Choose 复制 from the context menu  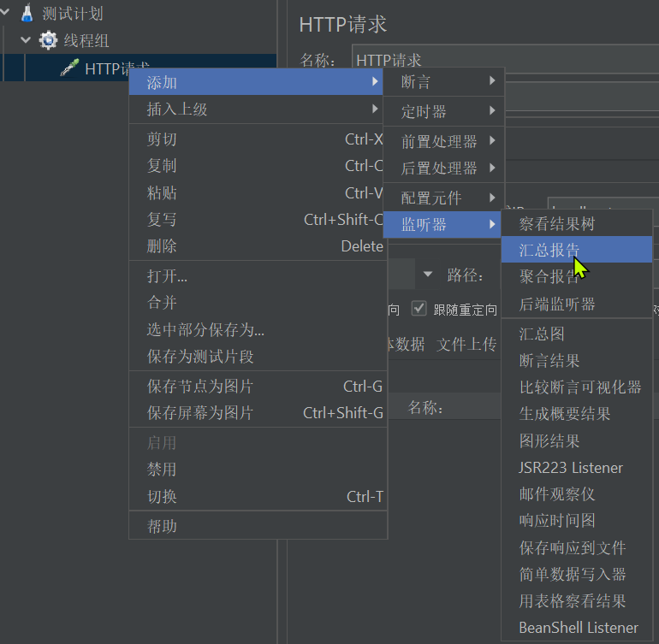point(258,166)
